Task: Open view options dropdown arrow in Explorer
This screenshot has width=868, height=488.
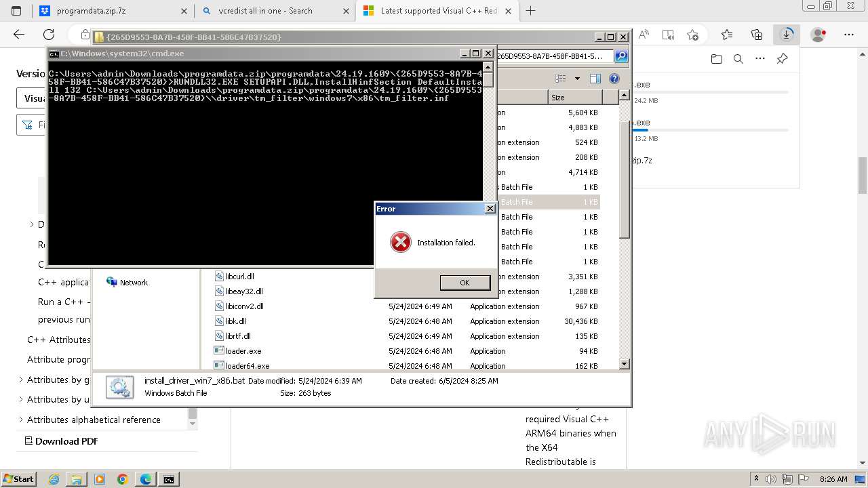Action: tap(577, 79)
